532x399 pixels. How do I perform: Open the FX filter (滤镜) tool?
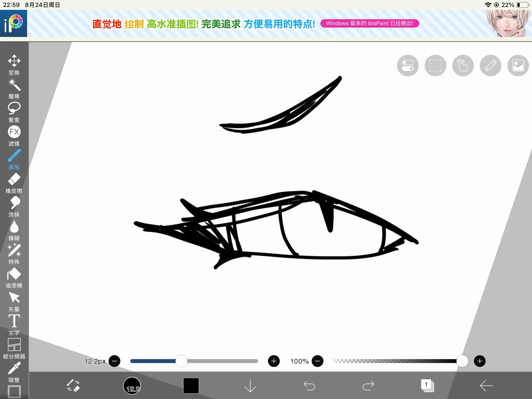[14, 135]
